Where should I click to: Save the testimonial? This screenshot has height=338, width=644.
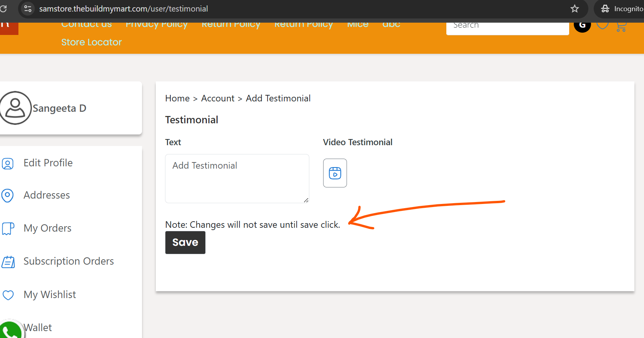pyautogui.click(x=185, y=242)
